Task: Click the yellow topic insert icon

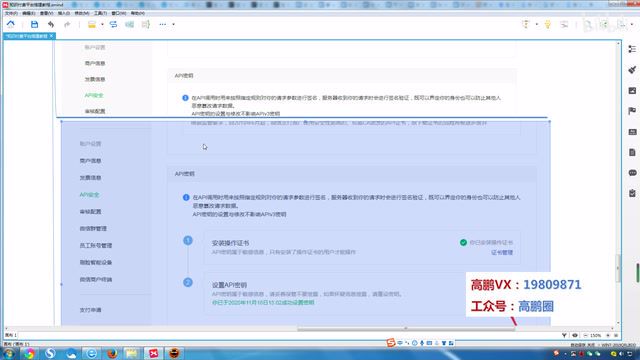Action: [92, 24]
